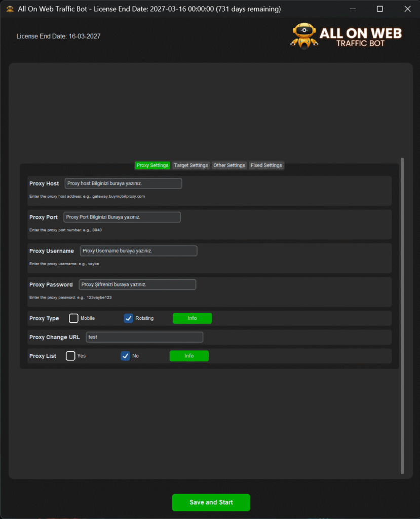Open the Other Settings tab
The width and height of the screenshot is (420, 519).
(x=229, y=165)
